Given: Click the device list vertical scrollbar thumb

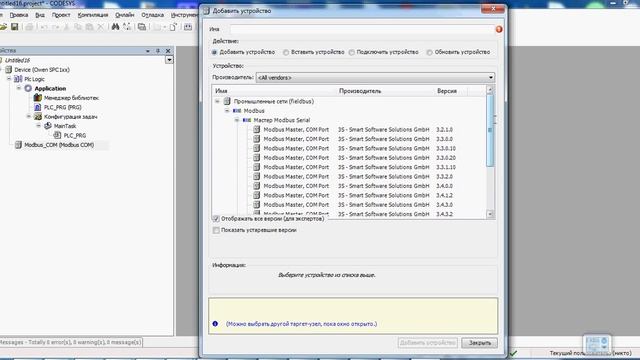Looking at the screenshot, I should [490, 130].
